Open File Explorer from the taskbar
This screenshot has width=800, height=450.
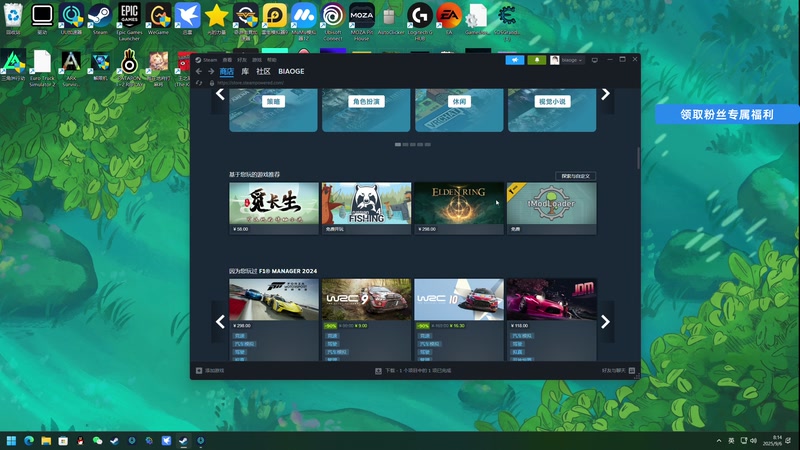pos(46,441)
